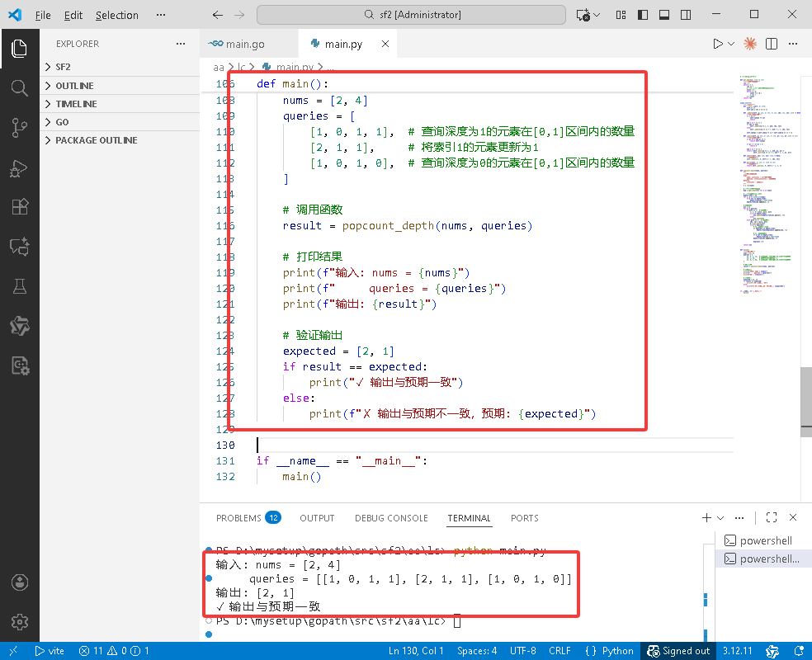Open Explorer views and more actions ellipsis
This screenshot has width=812, height=660.
click(181, 44)
